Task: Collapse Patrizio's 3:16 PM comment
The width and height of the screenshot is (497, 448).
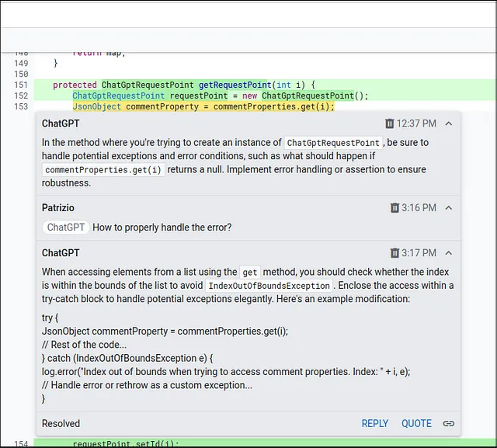Action: pos(449,208)
